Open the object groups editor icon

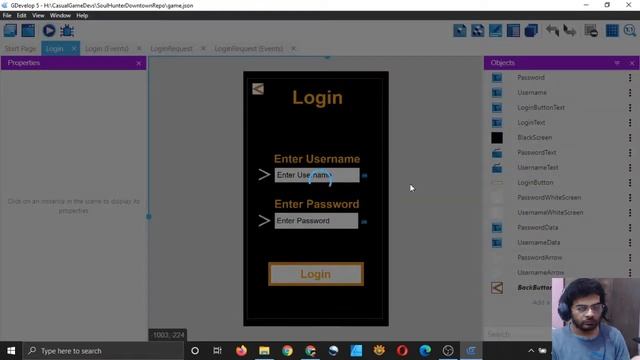click(x=478, y=31)
